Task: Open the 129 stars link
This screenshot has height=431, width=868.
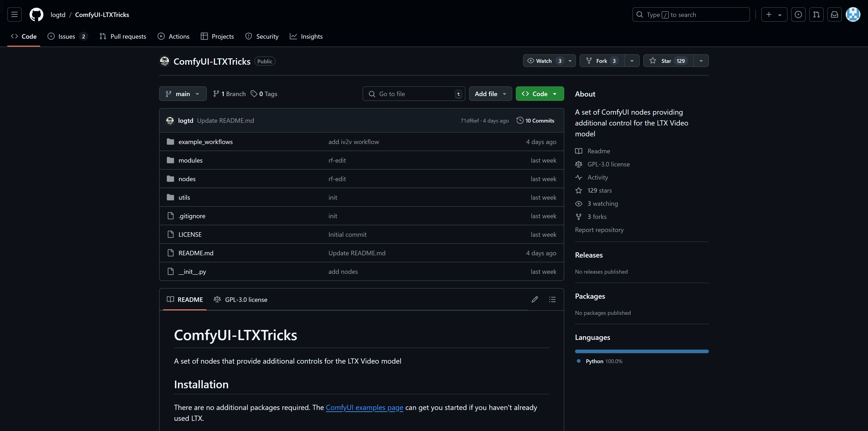Action: pyautogui.click(x=599, y=190)
